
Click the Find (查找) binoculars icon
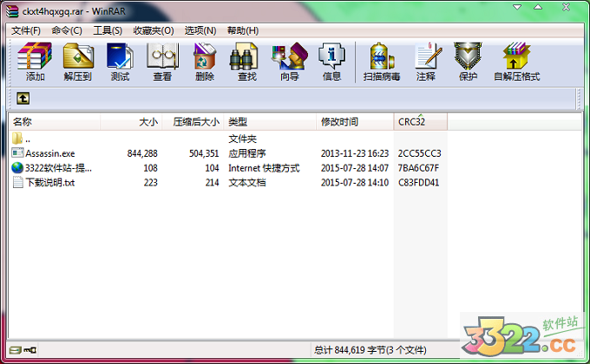coord(244,56)
